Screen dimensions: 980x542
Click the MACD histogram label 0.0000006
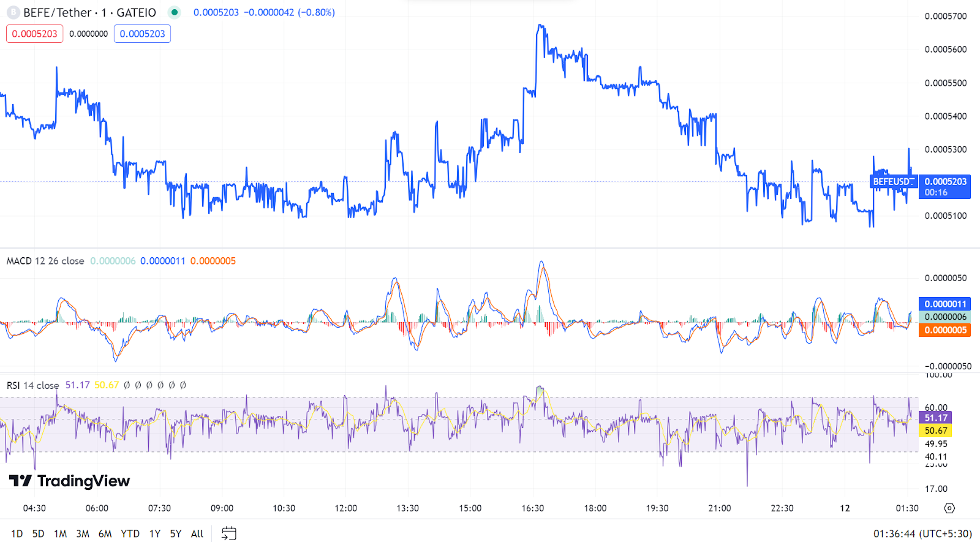pyautogui.click(x=944, y=317)
